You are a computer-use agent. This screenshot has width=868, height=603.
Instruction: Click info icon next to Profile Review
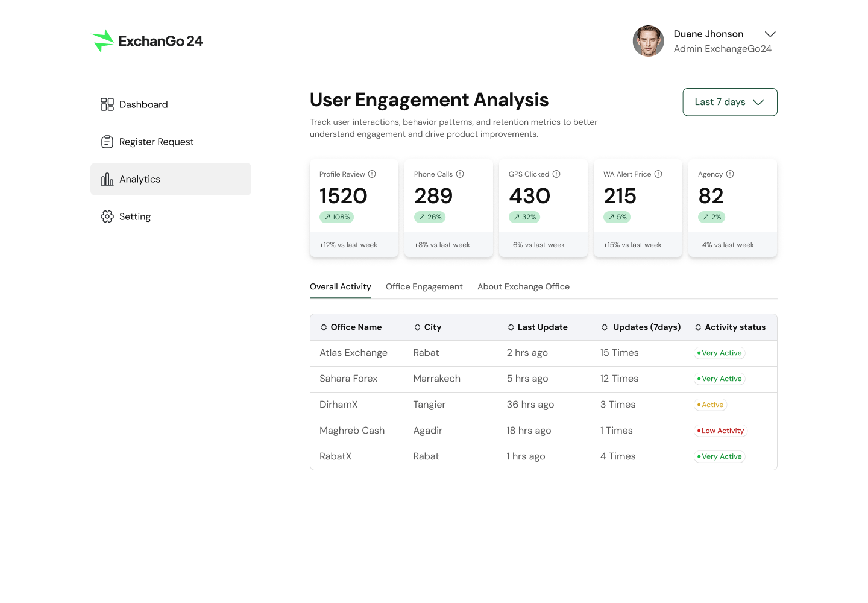(x=372, y=174)
